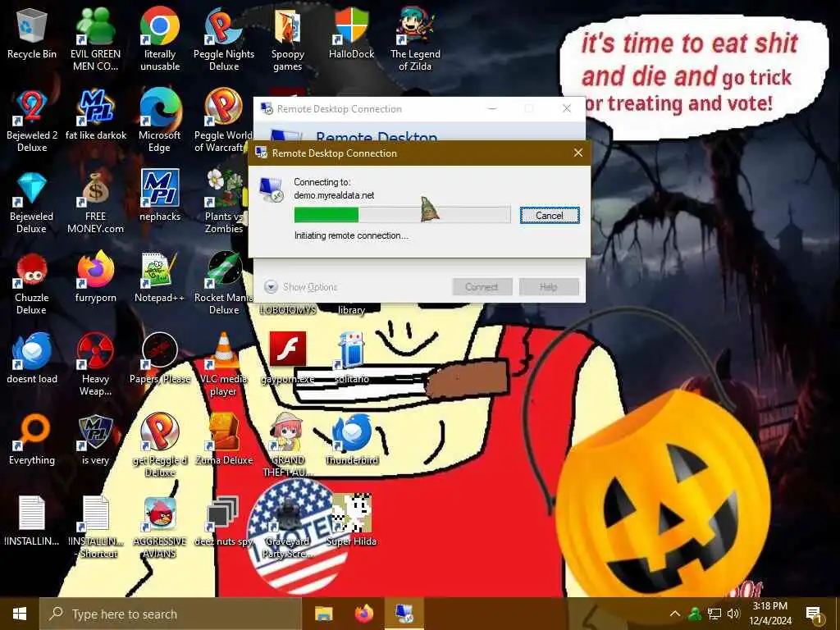
Task: Click Remote Desktop Connection taskbar button
Action: point(404,614)
